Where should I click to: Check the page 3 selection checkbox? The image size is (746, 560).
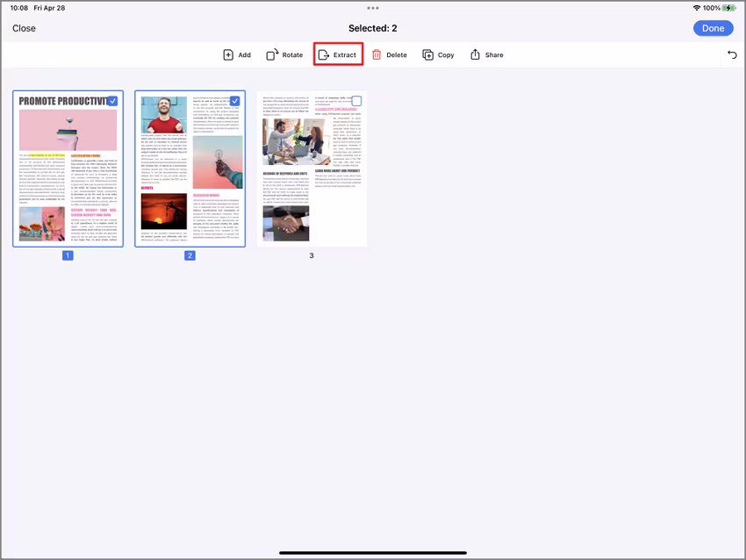tap(356, 101)
